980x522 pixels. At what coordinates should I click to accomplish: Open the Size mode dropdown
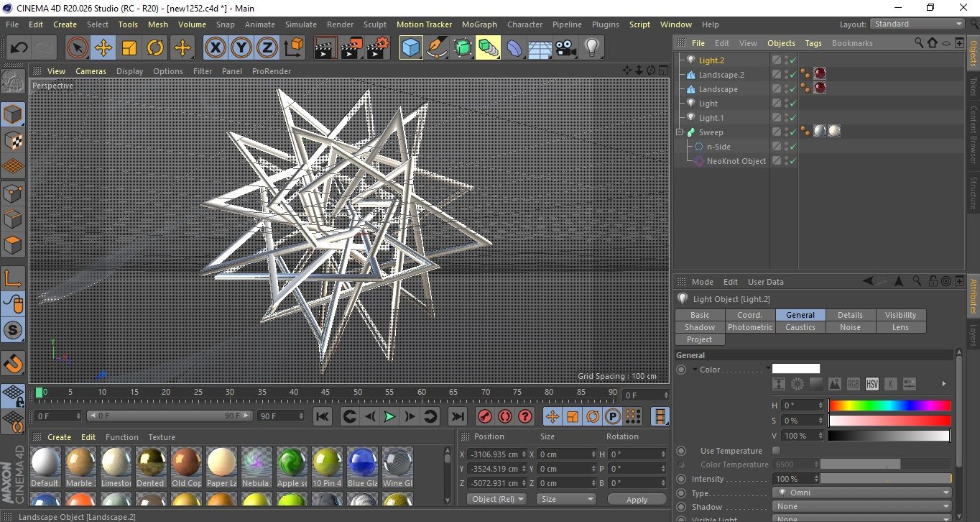(x=566, y=499)
